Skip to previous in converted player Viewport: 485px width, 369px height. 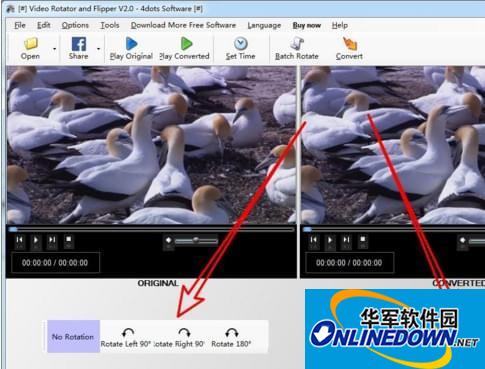pyautogui.click(x=314, y=240)
